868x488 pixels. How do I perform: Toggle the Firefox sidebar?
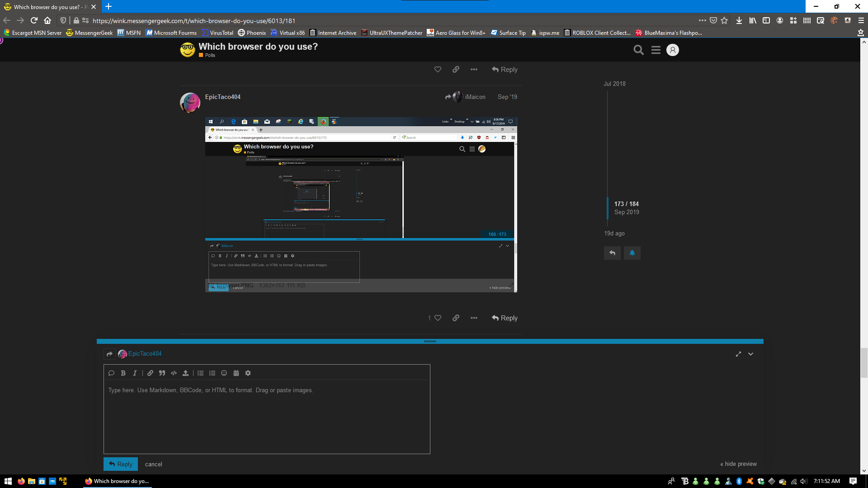coord(766,20)
